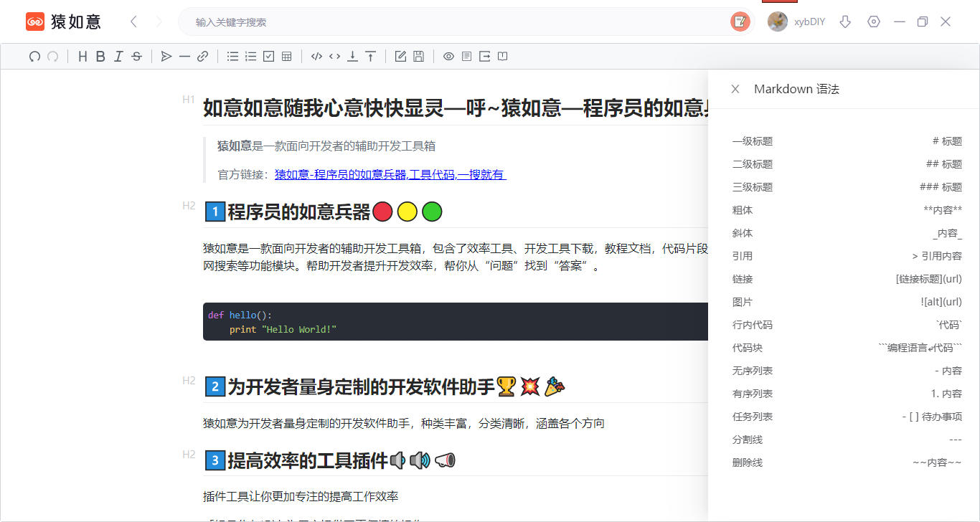Select the 代码块 syntax row
980x522 pixels.
click(847, 348)
